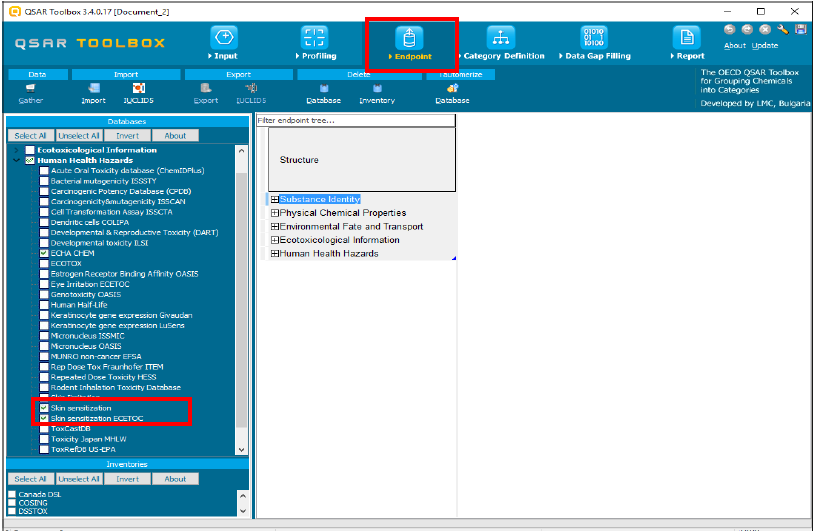Viewport: 835px width, 531px height.
Task: Click Invert in Inventories panel
Action: pyautogui.click(x=128, y=479)
